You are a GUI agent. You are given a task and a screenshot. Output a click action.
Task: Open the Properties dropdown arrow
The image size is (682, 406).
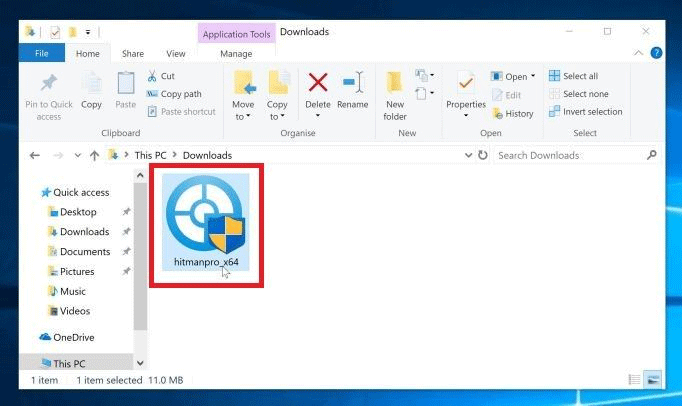[466, 116]
